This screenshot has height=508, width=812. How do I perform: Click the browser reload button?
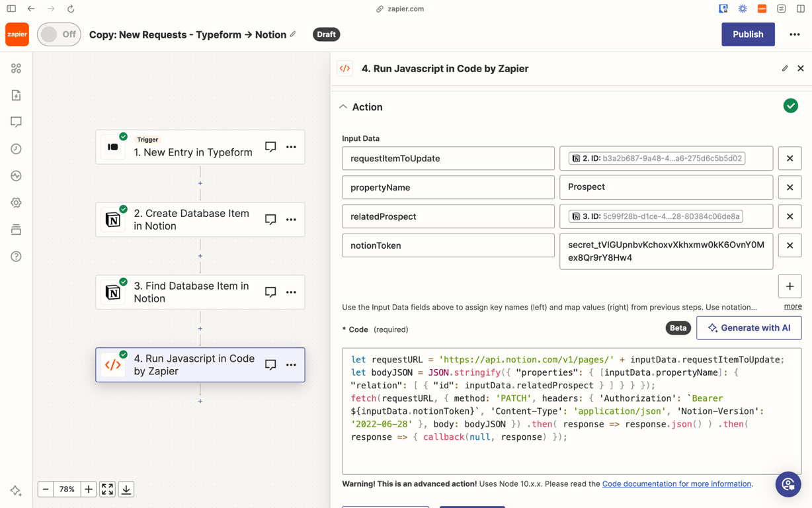(x=71, y=9)
